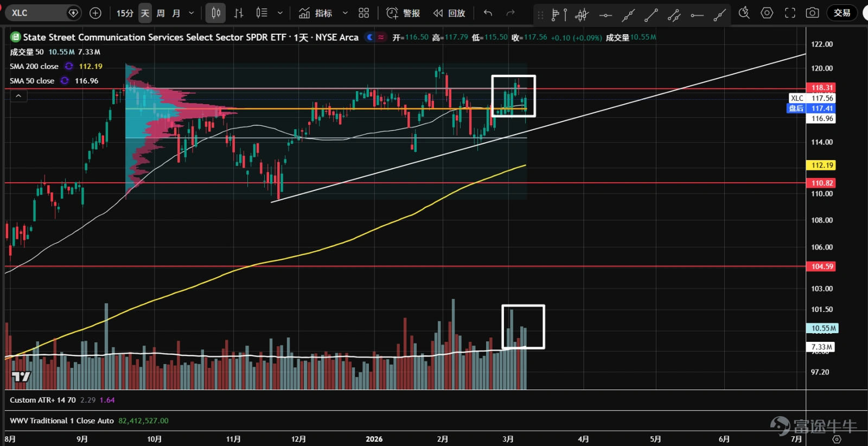Select the extended line tool

click(628, 15)
